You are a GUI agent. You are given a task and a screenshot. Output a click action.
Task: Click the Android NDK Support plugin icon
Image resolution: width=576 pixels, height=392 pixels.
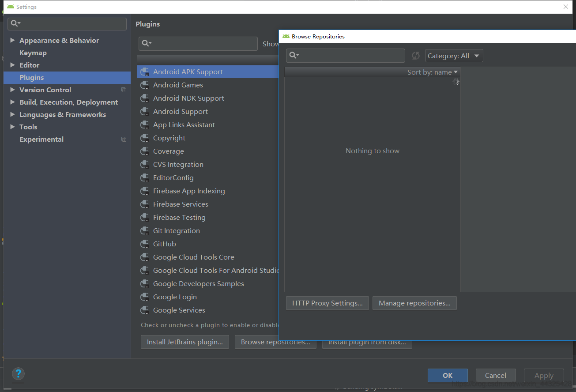[x=144, y=98]
